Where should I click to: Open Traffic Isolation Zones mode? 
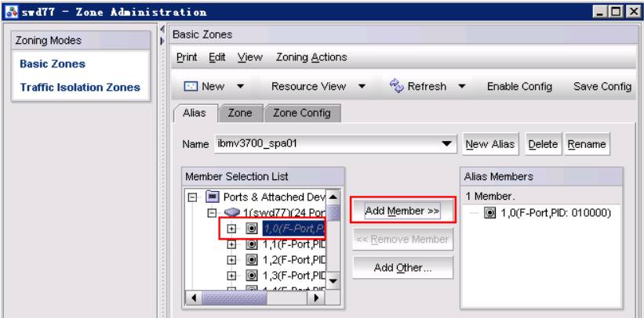[x=80, y=88]
